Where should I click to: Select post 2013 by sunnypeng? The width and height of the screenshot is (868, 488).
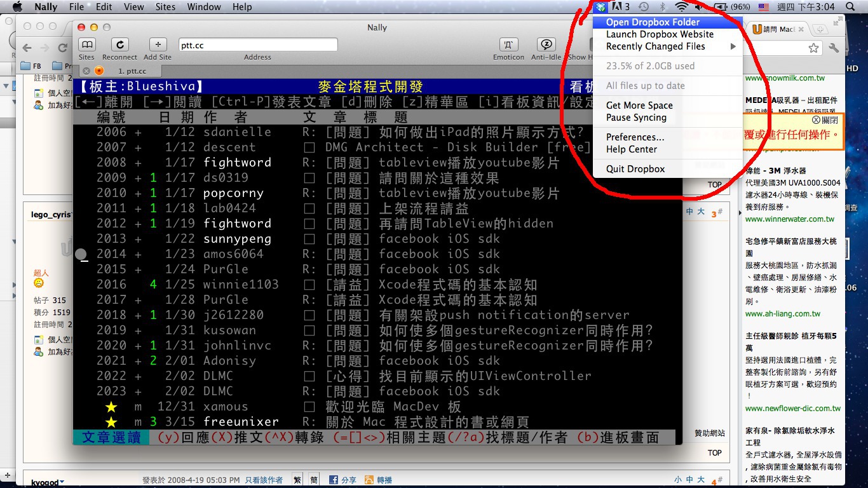coord(377,239)
